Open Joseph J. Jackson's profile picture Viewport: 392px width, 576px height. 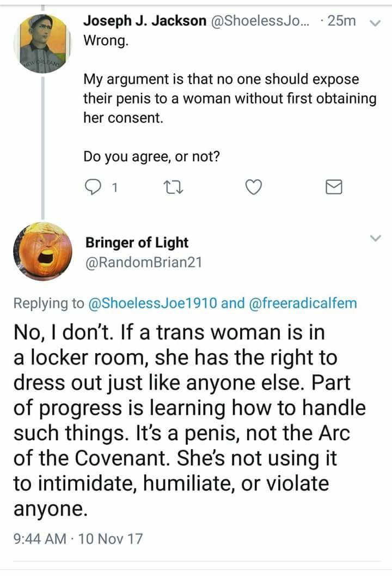[41, 42]
